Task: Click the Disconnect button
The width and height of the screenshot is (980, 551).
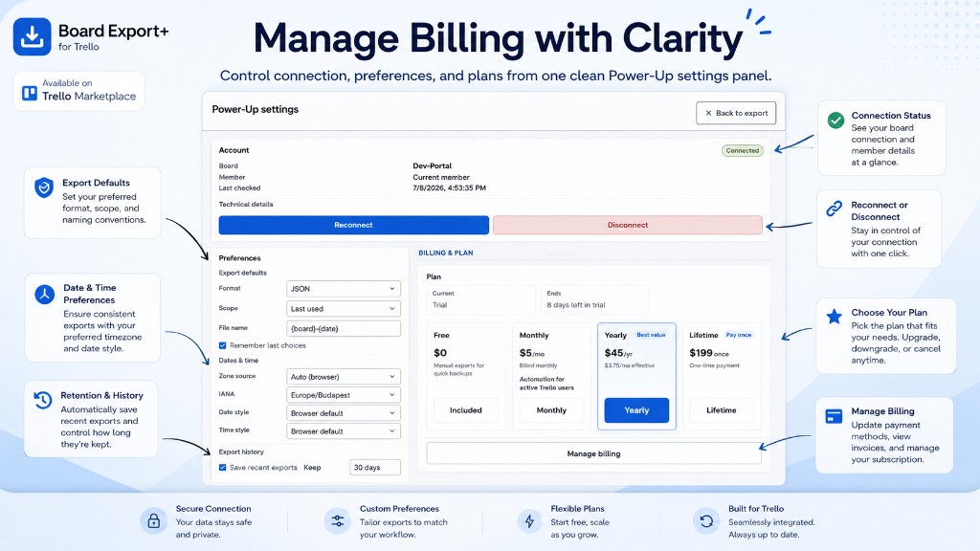Action: [628, 225]
